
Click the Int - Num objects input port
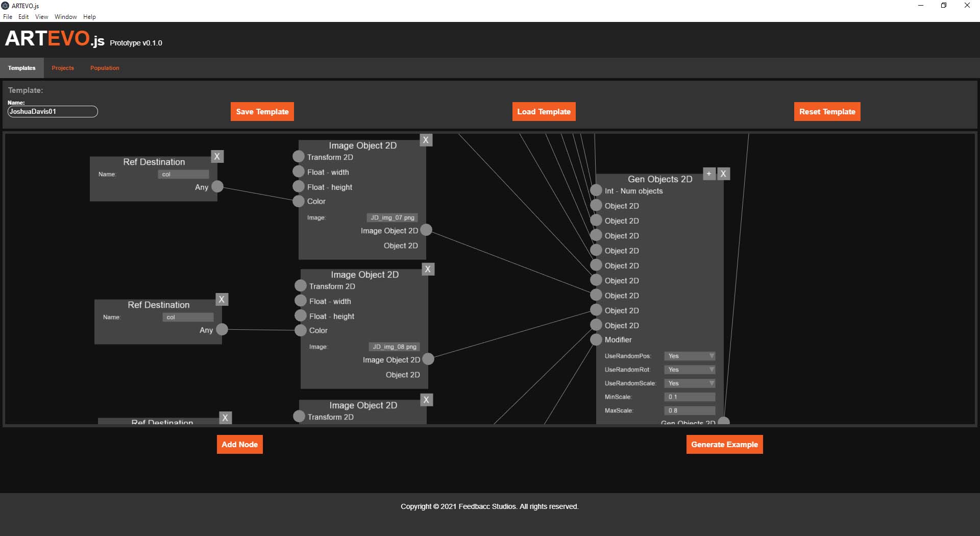(x=596, y=190)
